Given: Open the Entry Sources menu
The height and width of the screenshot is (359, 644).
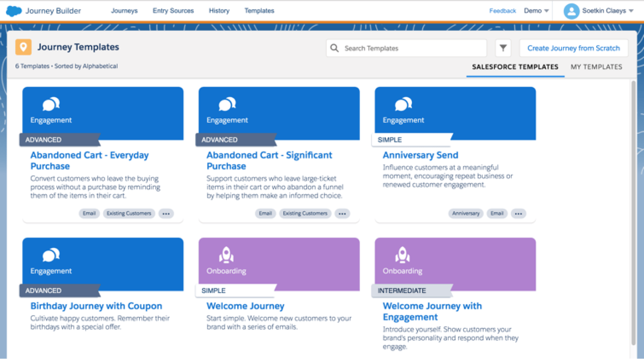Looking at the screenshot, I should tap(173, 11).
